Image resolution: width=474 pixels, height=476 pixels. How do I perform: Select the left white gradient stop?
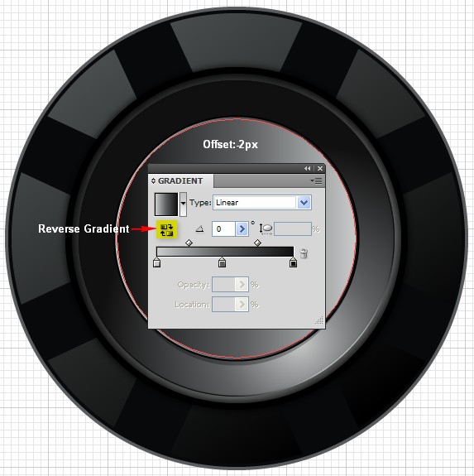tap(157, 262)
